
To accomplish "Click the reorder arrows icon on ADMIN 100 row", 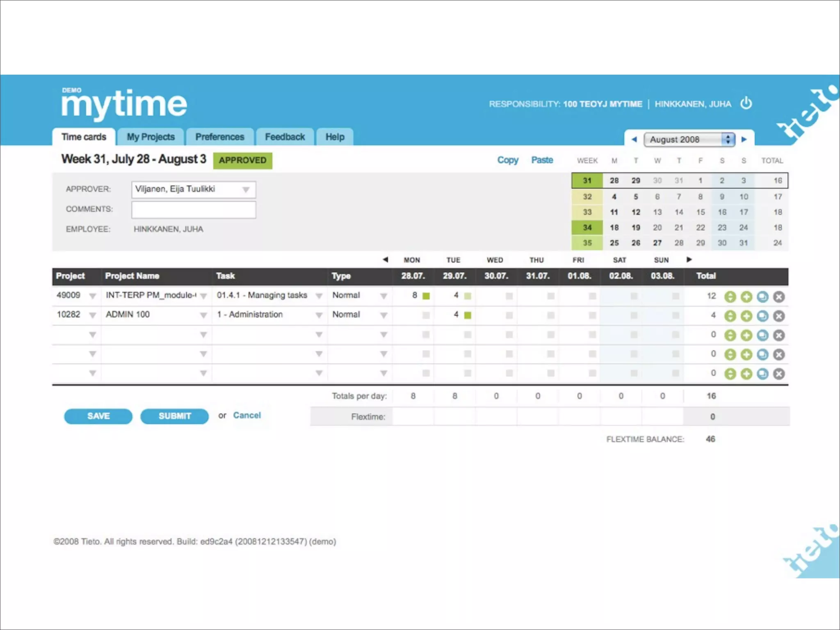I will tap(730, 316).
